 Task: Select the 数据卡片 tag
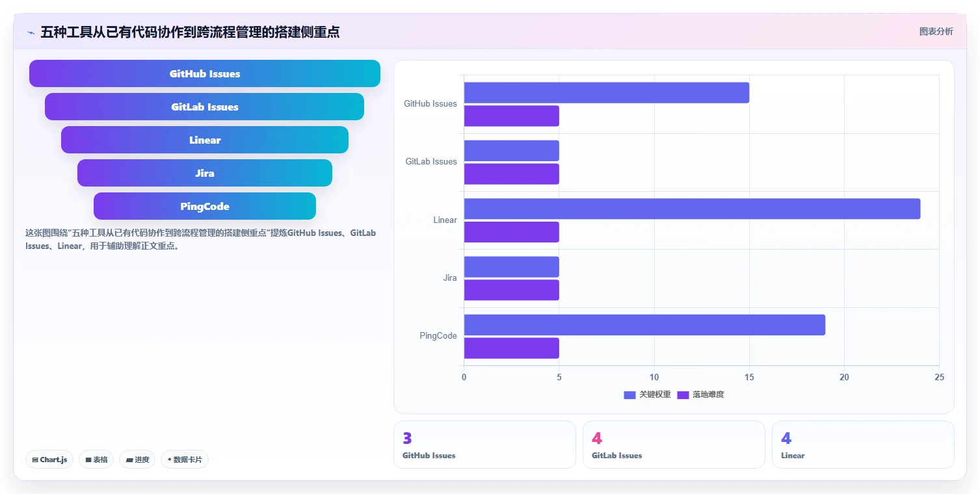(x=185, y=460)
